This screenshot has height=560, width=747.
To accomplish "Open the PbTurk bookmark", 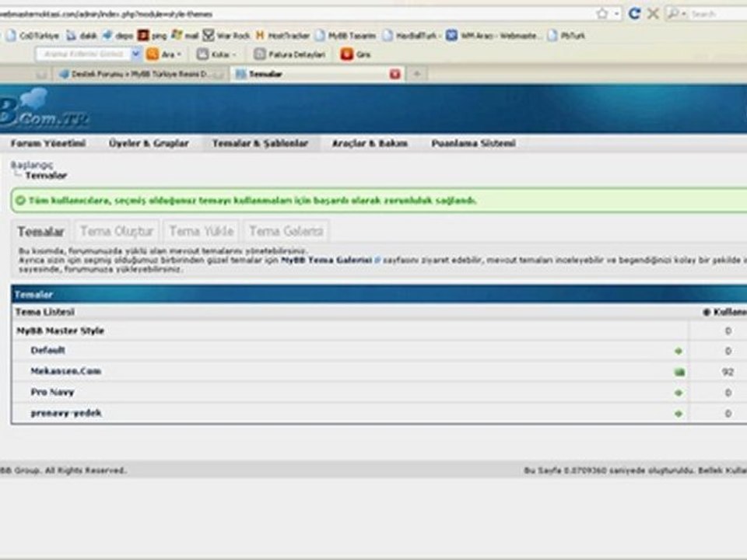I will tap(566, 35).
